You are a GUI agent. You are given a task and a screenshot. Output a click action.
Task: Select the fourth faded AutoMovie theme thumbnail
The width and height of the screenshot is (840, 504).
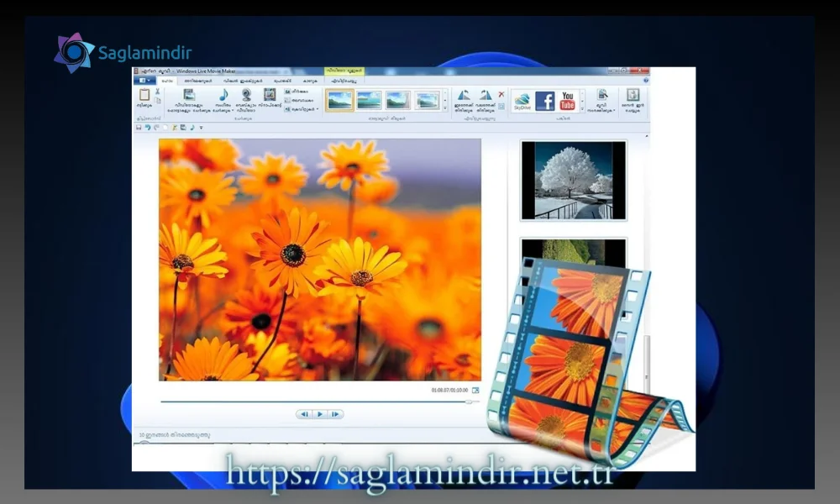(427, 100)
